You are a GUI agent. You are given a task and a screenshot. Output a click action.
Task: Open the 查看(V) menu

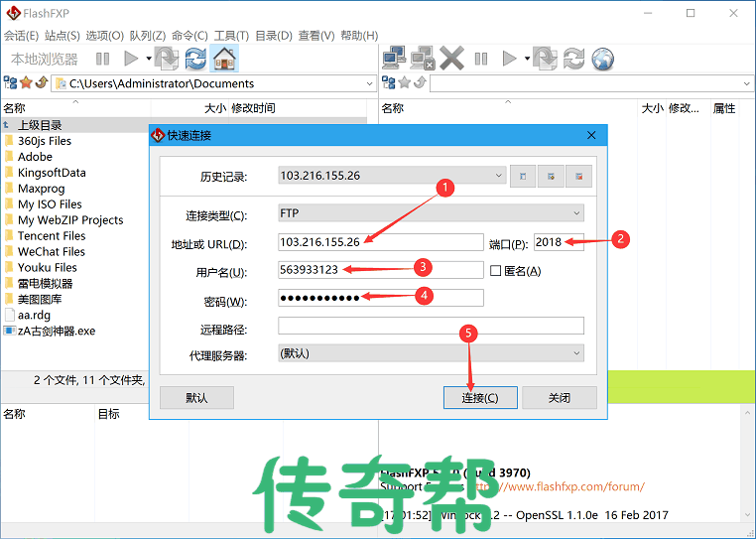coord(316,36)
